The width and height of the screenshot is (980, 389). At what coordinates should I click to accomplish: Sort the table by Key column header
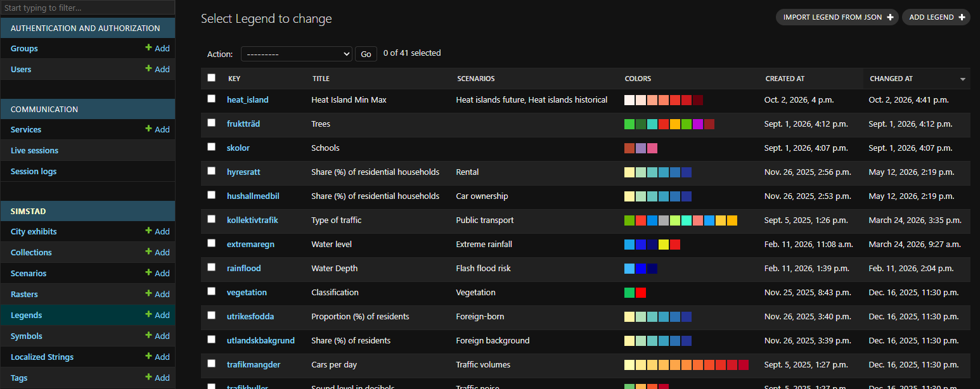pyautogui.click(x=234, y=79)
